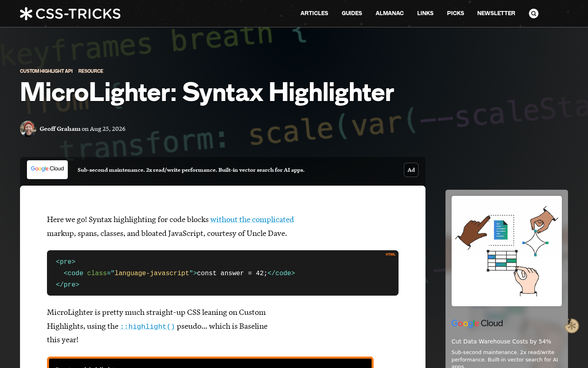The height and width of the screenshot is (368, 588).
Task: Open author Geoff Graham's profile link
Action: pyautogui.click(x=60, y=129)
